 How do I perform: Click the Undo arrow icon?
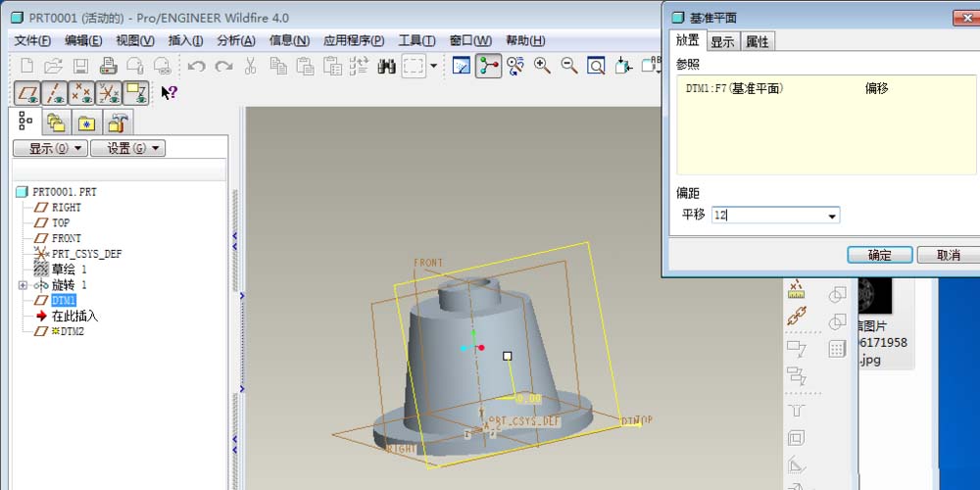point(196,66)
